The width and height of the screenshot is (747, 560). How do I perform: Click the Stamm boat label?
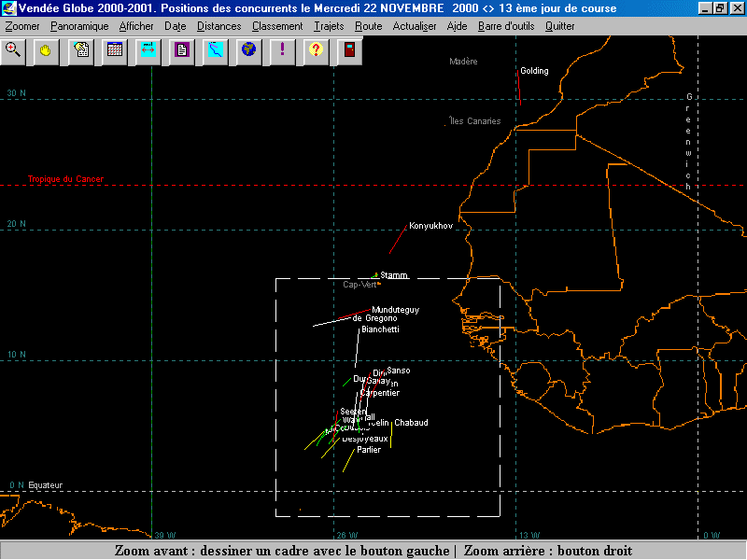[x=393, y=275]
